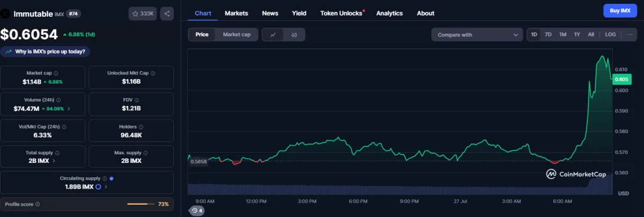Open the Markets tab
Viewport: 644px width, 217px height.
pos(236,13)
